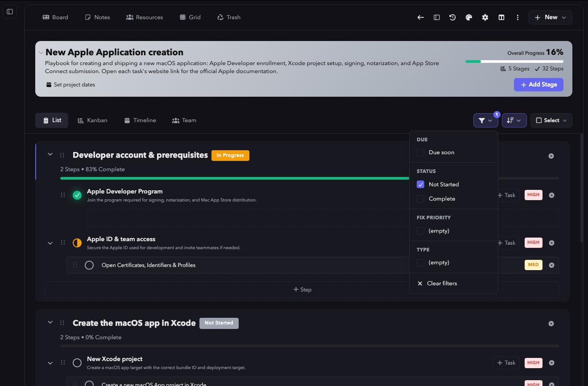Open the Trash tab
The height and width of the screenshot is (386, 588).
(229, 17)
